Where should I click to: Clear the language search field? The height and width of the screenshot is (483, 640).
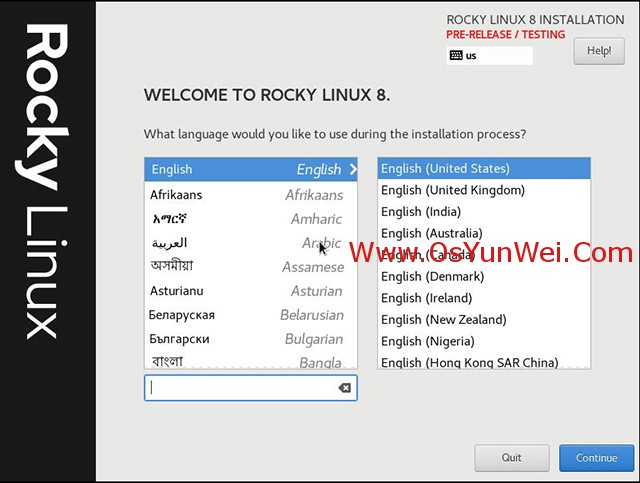pyautogui.click(x=344, y=388)
